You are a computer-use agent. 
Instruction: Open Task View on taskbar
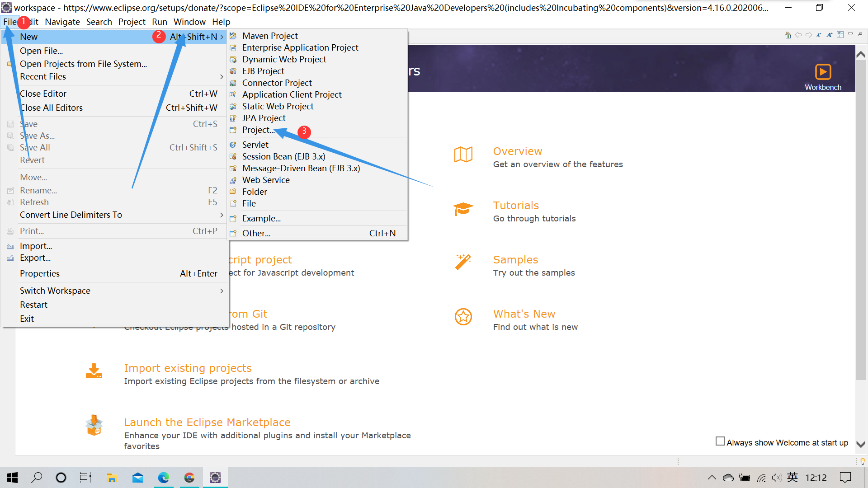click(x=85, y=478)
